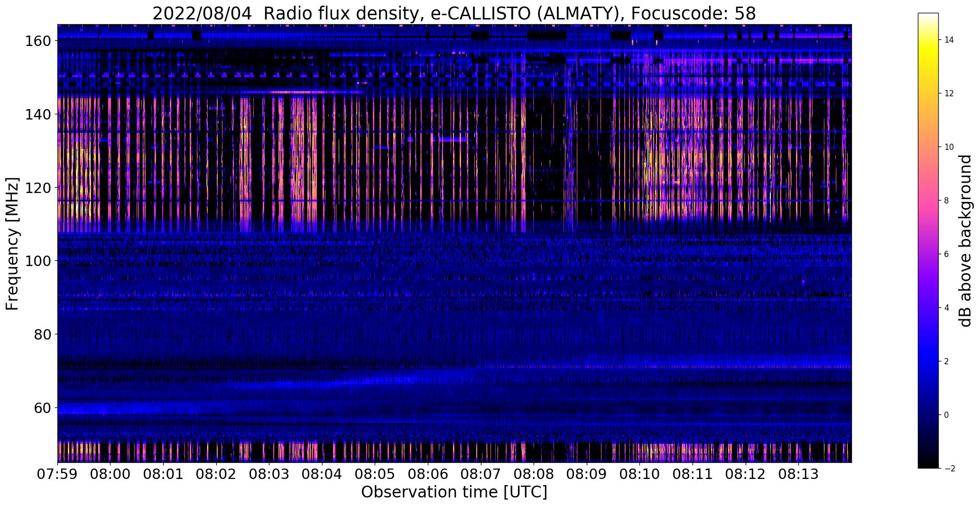Click the 08:12 time tick label
The image size is (980, 506).
tap(746, 473)
